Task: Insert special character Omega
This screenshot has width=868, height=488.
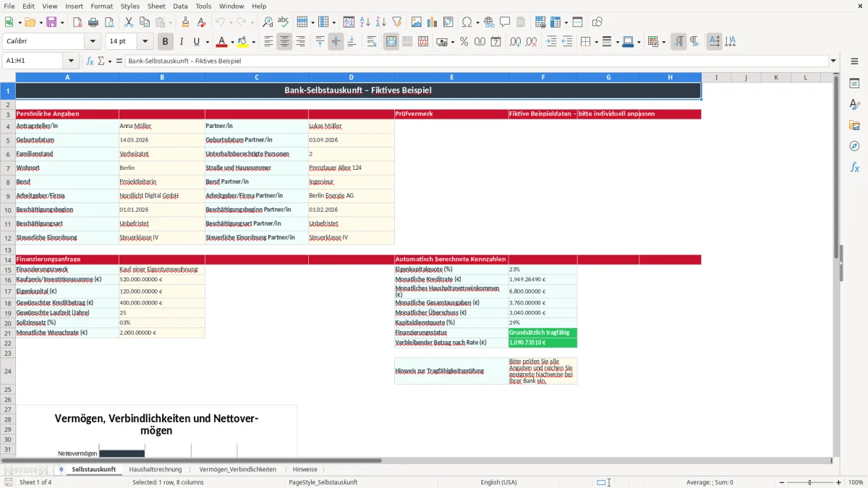Action: coord(467,22)
